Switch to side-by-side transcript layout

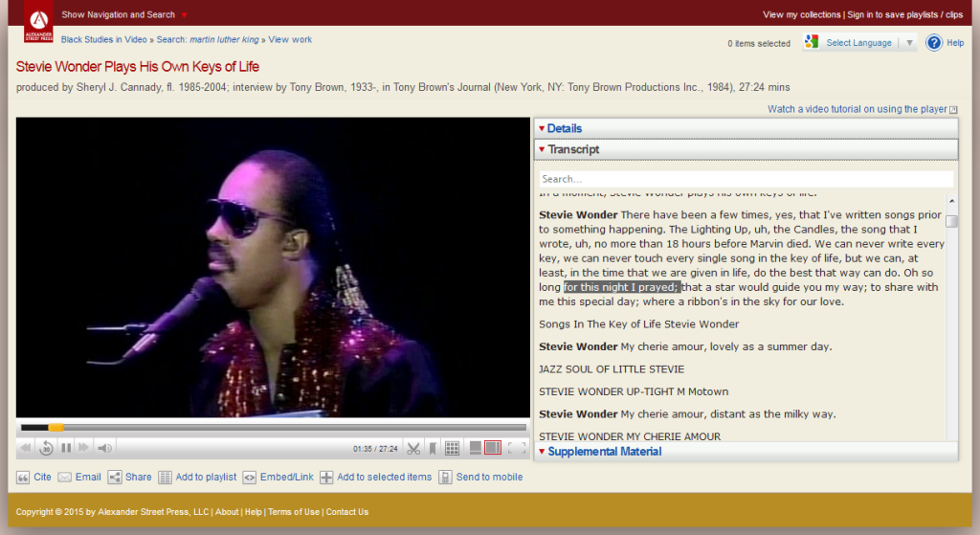click(493, 448)
